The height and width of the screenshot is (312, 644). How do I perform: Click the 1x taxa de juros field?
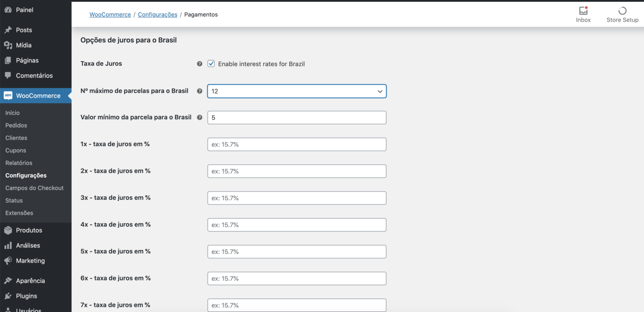pyautogui.click(x=297, y=144)
